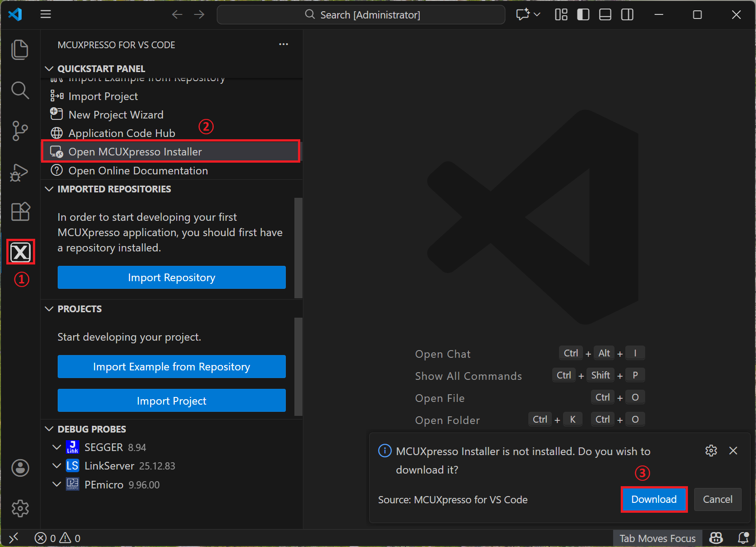This screenshot has width=756, height=547.
Task: Select Open MCUXpresso Installer in quickstart list
Action: 135,152
